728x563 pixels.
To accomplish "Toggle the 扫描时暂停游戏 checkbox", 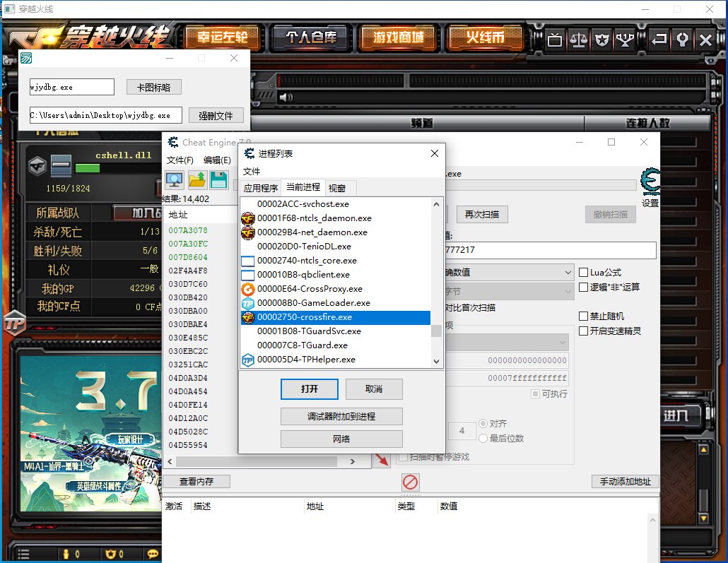I will (x=404, y=457).
